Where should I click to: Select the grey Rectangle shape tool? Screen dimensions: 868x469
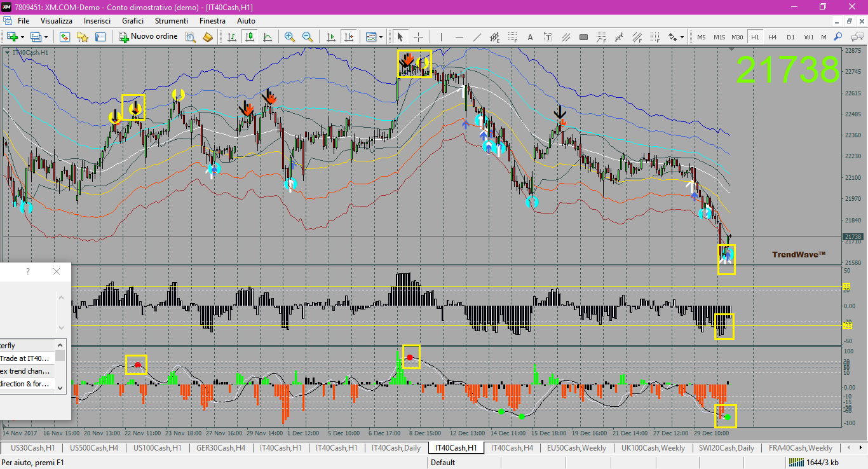[x=584, y=37]
